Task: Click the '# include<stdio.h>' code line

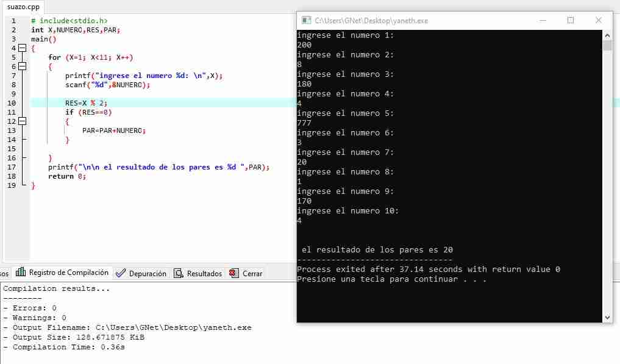Action: pos(69,21)
